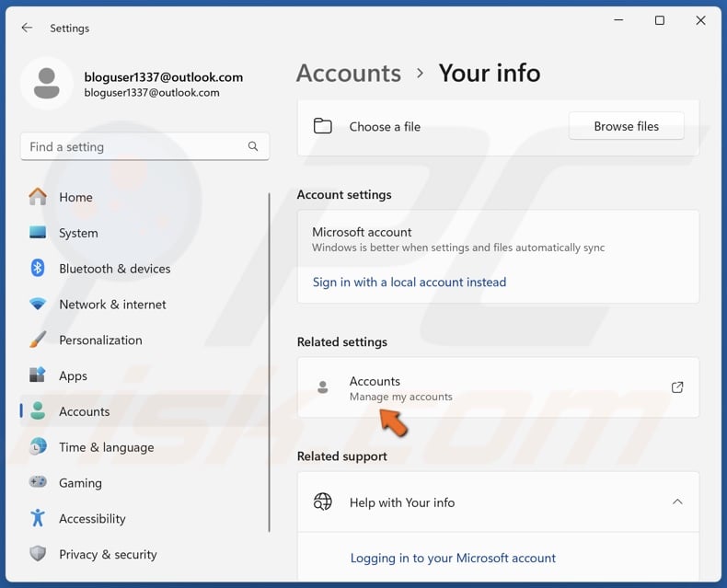
Task: Open the Manage my accounts card
Action: tap(499, 387)
